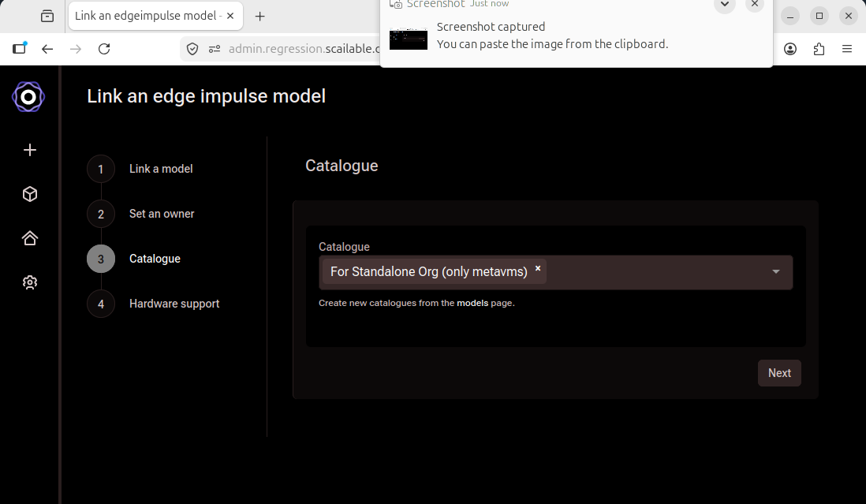Open site permissions icon in address bar
This screenshot has height=504, width=866.
click(215, 49)
